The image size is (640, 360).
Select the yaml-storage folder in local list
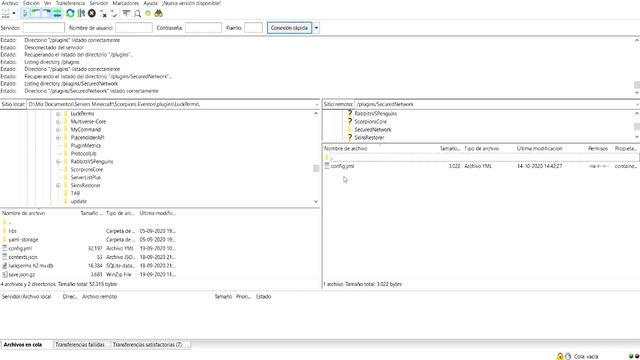(x=23, y=240)
